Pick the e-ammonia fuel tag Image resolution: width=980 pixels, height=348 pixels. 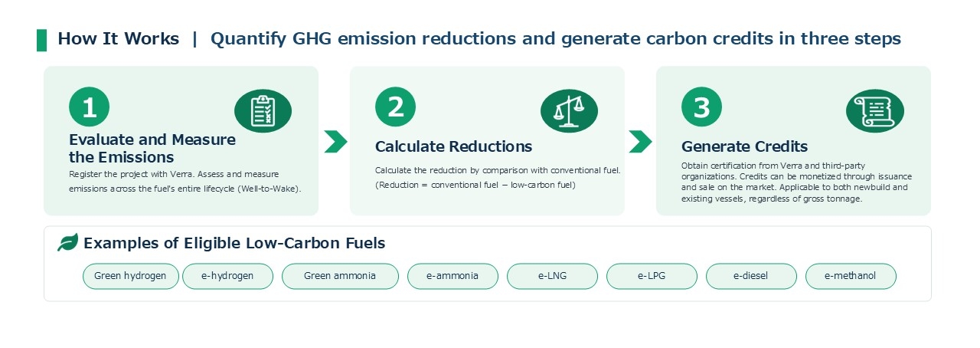coord(452,276)
